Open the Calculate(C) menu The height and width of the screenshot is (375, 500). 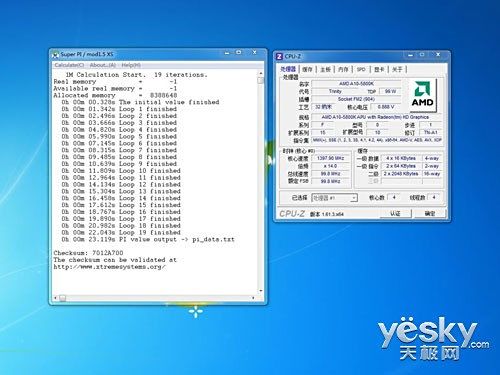69,65
